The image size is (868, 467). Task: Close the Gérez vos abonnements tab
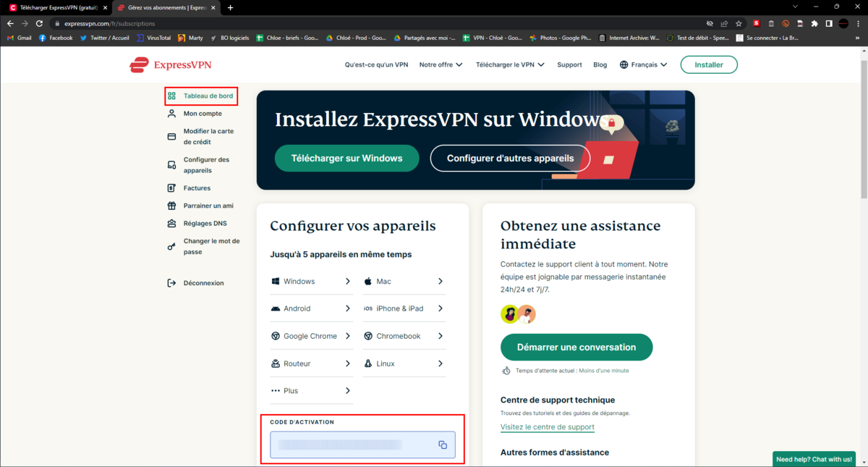[213, 7]
